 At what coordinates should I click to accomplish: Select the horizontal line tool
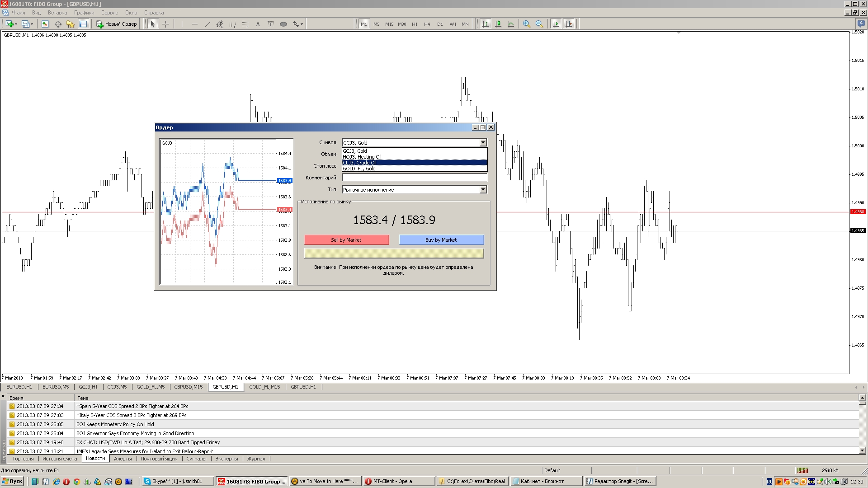click(x=194, y=24)
